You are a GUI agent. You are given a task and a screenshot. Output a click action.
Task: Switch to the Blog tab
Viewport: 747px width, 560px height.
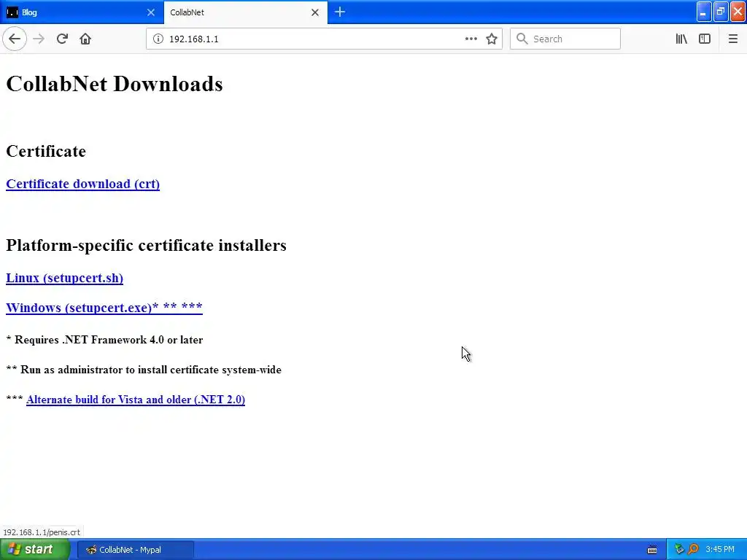click(81, 12)
